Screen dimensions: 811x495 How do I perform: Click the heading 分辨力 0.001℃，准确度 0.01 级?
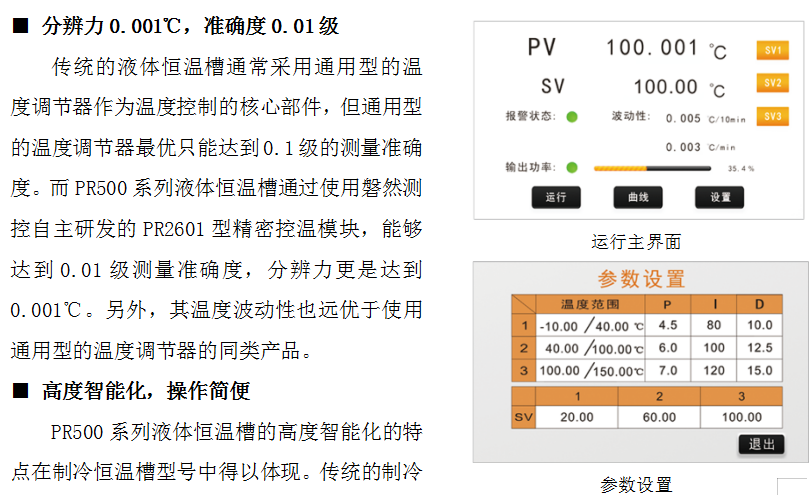point(190,25)
